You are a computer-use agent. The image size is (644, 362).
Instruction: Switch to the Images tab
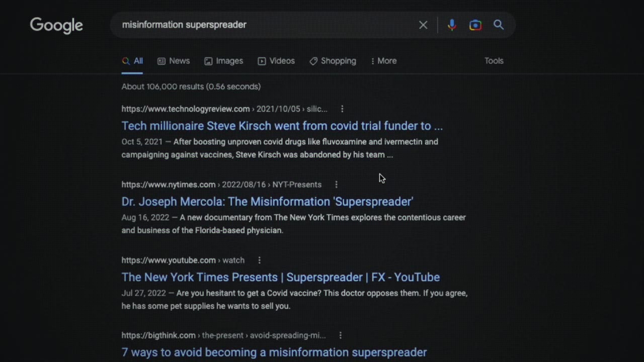pos(224,61)
